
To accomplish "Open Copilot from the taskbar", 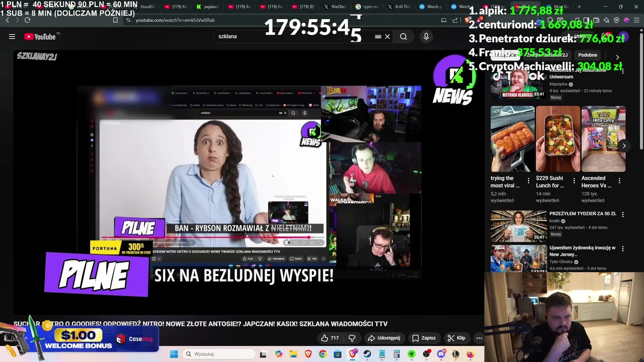I will pyautogui.click(x=279, y=354).
